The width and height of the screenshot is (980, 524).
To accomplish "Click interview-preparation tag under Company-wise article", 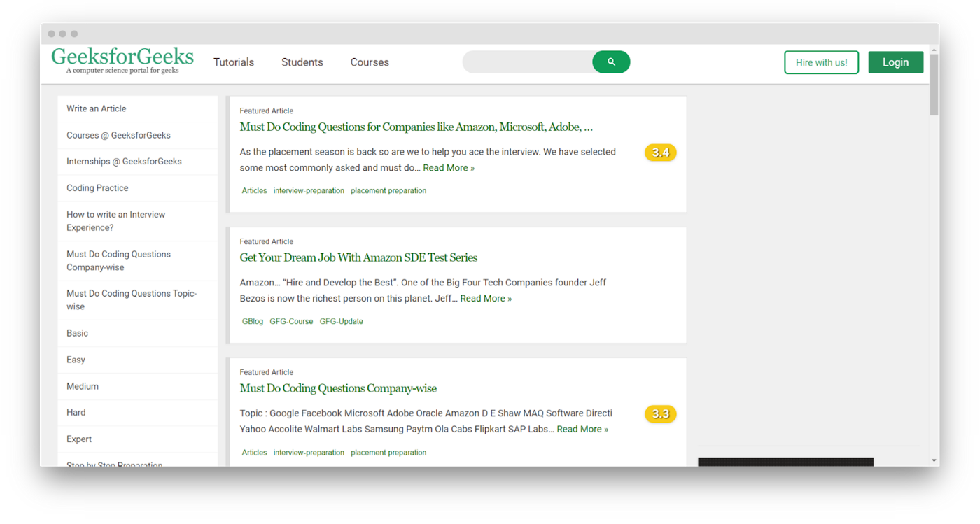I will pyautogui.click(x=309, y=453).
